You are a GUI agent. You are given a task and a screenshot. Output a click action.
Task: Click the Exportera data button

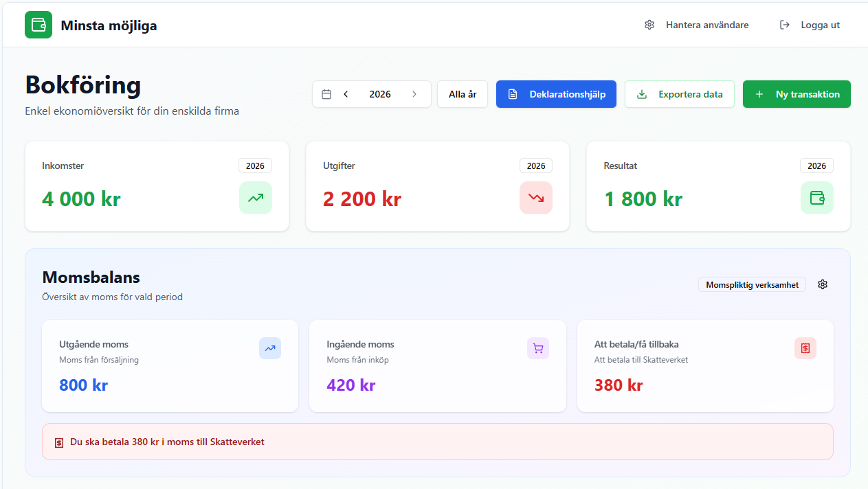(x=679, y=94)
